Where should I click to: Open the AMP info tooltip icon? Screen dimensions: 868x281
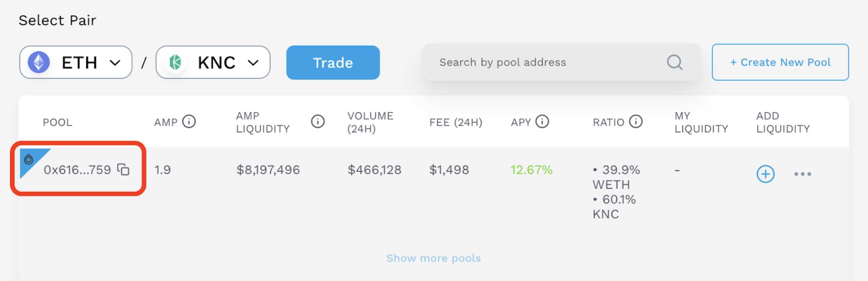pyautogui.click(x=189, y=122)
